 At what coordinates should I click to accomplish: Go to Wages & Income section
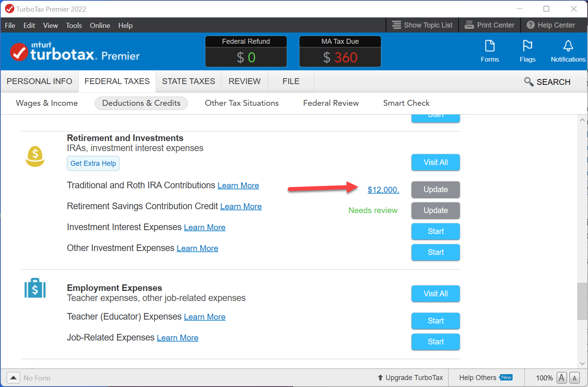[x=47, y=103]
